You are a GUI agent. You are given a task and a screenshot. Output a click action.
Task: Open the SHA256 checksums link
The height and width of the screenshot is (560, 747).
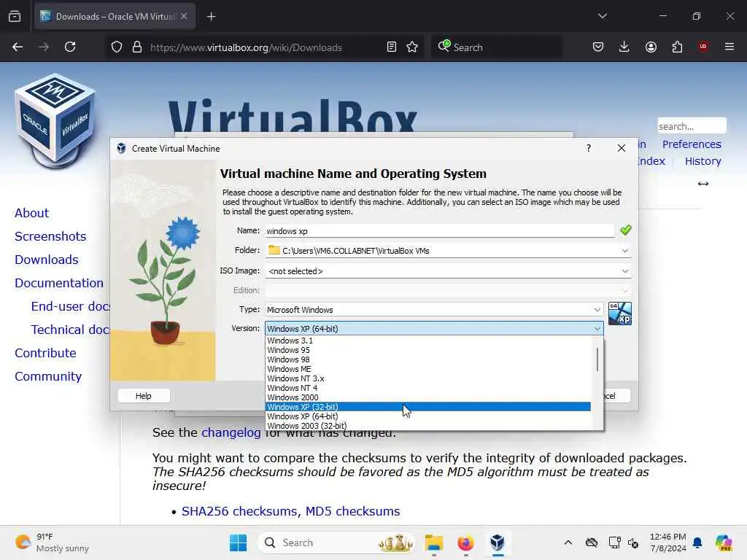click(239, 511)
